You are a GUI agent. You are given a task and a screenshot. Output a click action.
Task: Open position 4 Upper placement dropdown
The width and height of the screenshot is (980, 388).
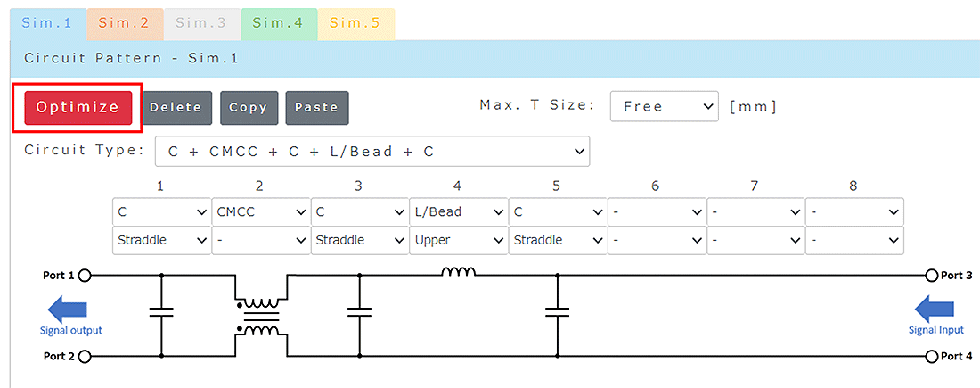click(459, 240)
